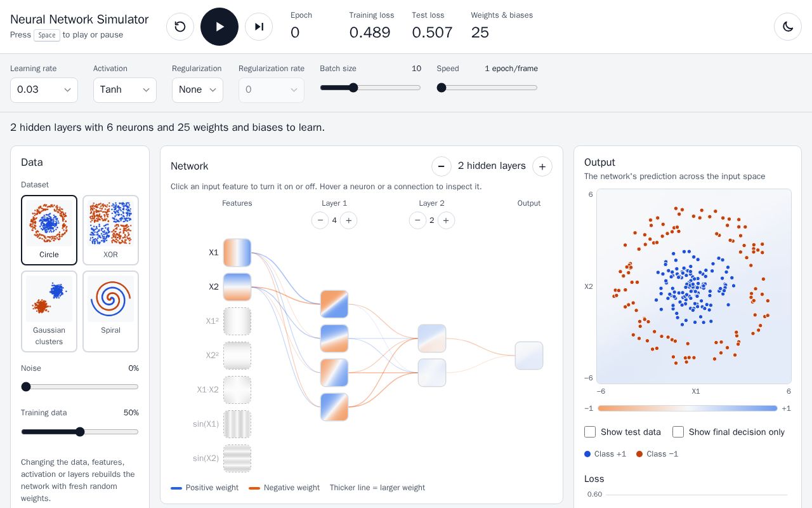Click the third neuron in Layer 1
The image size is (812, 508).
(334, 373)
